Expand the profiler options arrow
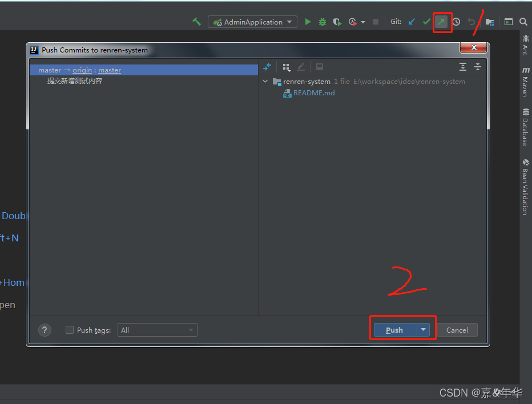The width and height of the screenshot is (532, 404). 363,22
